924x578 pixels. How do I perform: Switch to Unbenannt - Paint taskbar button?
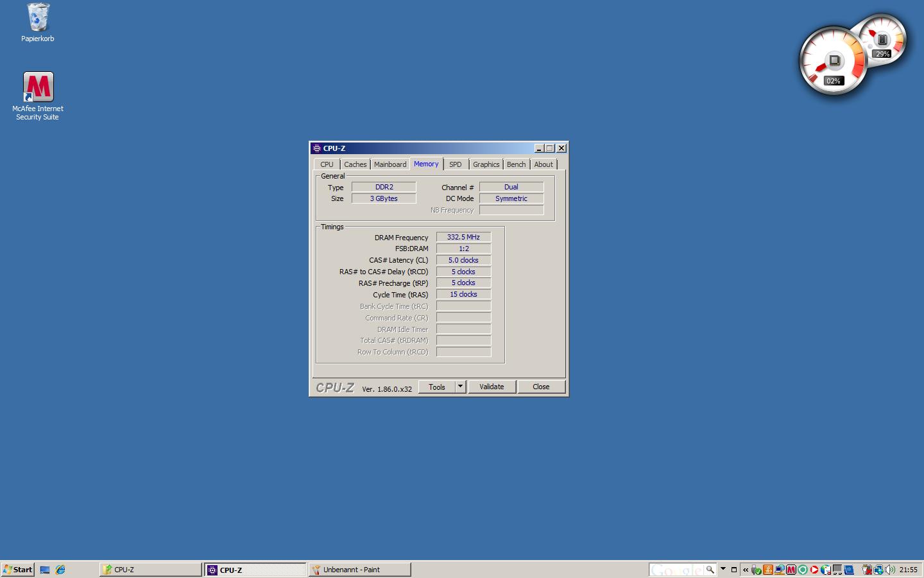click(x=360, y=570)
